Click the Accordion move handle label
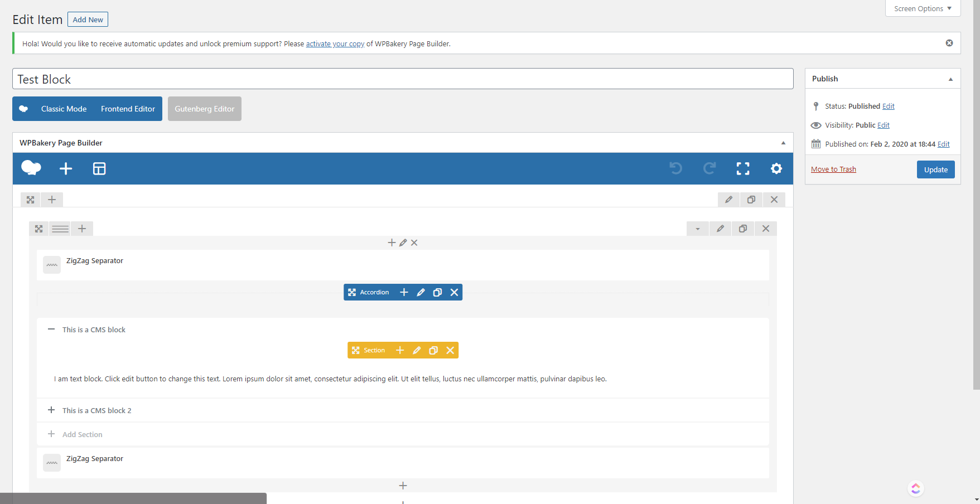This screenshot has width=980, height=504. (x=369, y=292)
